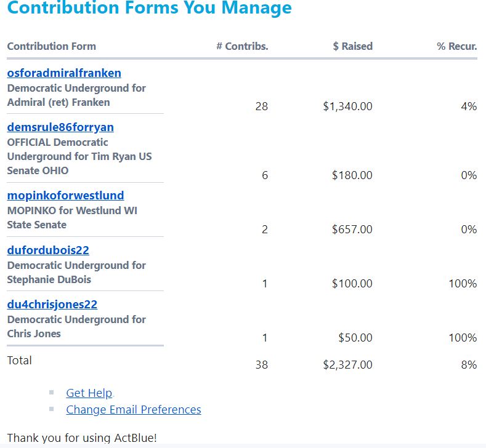The image size is (486, 448).
Task: Select the $ Raised column header
Action: tap(352, 46)
